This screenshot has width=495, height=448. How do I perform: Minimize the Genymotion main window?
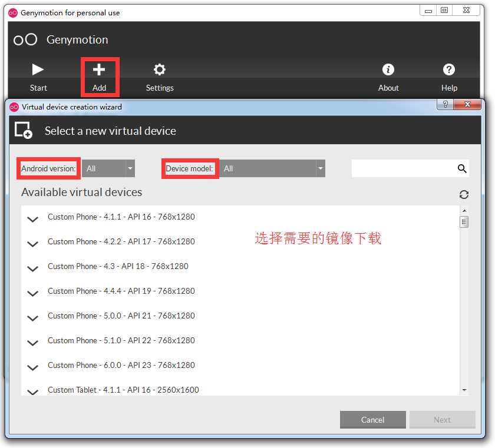pyautogui.click(x=428, y=11)
